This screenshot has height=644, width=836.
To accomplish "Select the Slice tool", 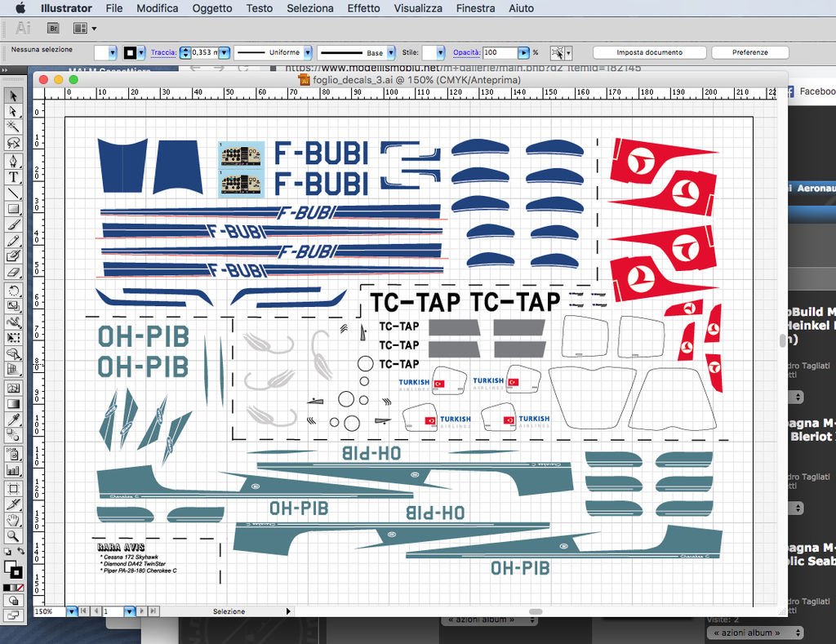I will pos(13,504).
